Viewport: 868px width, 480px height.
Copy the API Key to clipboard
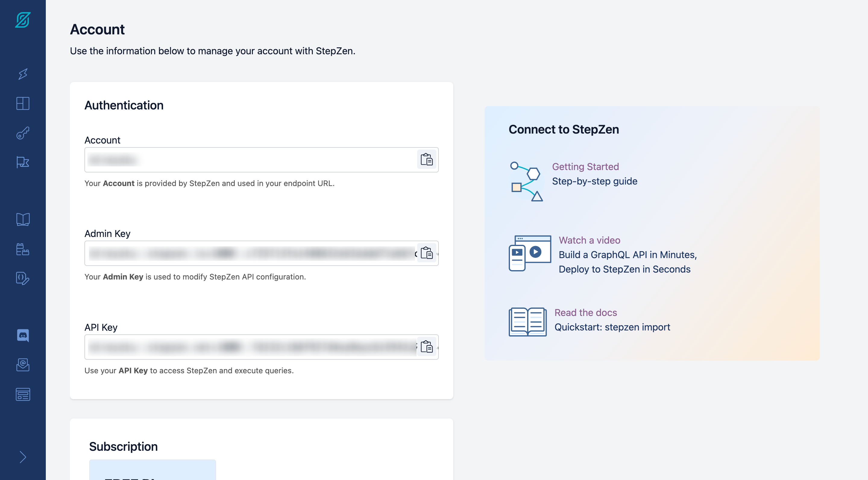pos(426,346)
